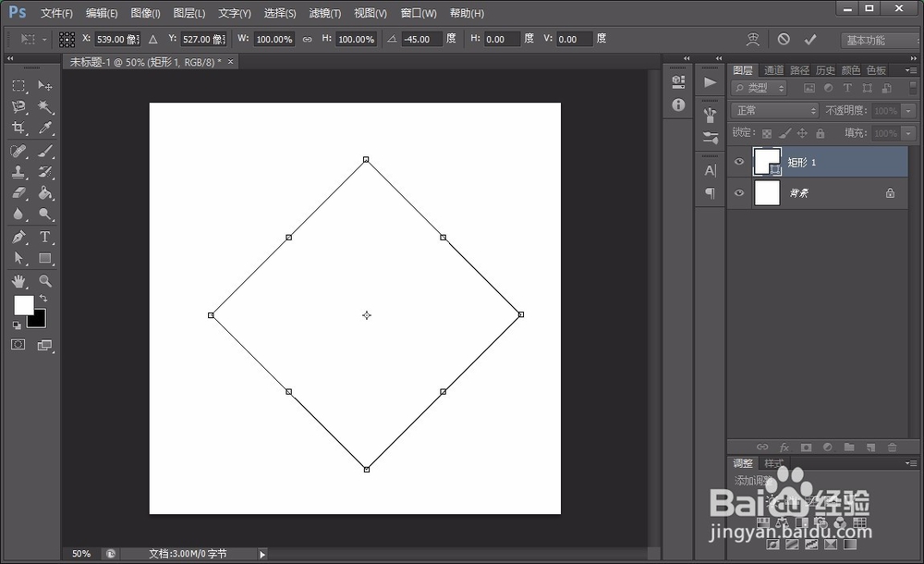The image size is (924, 564).
Task: Select the Zoom tool
Action: tap(44, 281)
